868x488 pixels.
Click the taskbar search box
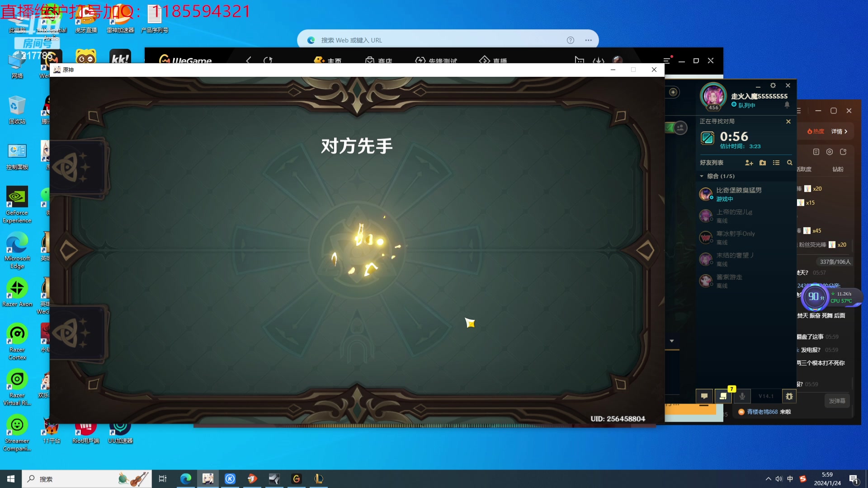(87, 479)
